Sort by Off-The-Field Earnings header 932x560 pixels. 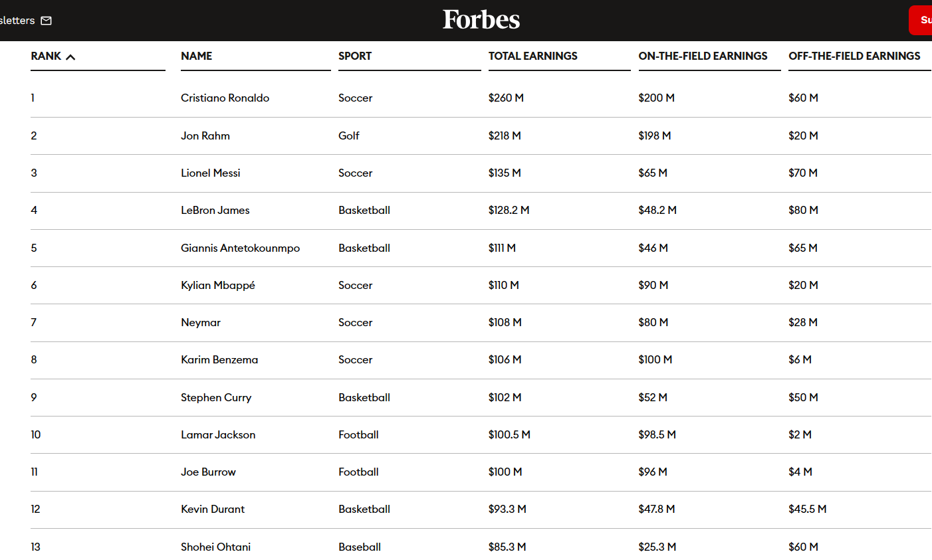click(x=854, y=56)
